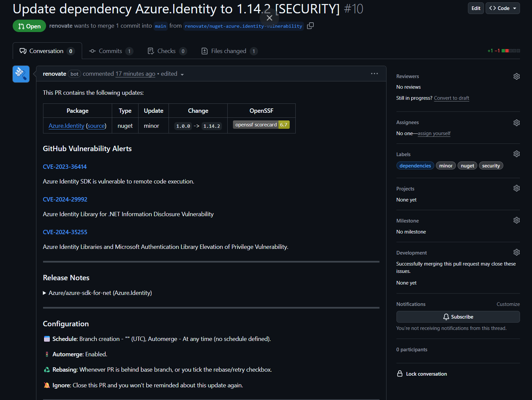Click the 0 participants text

(412, 350)
